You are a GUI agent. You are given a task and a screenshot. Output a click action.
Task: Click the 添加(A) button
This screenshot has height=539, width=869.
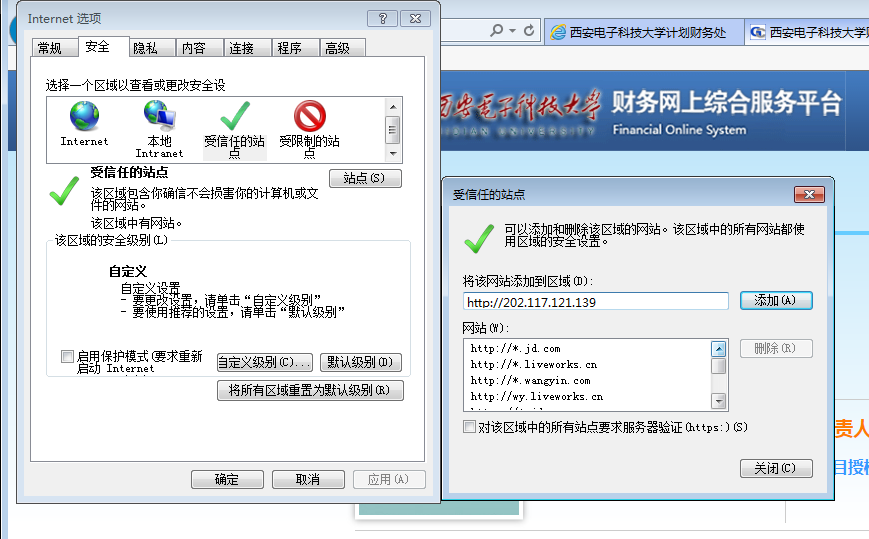(775, 301)
